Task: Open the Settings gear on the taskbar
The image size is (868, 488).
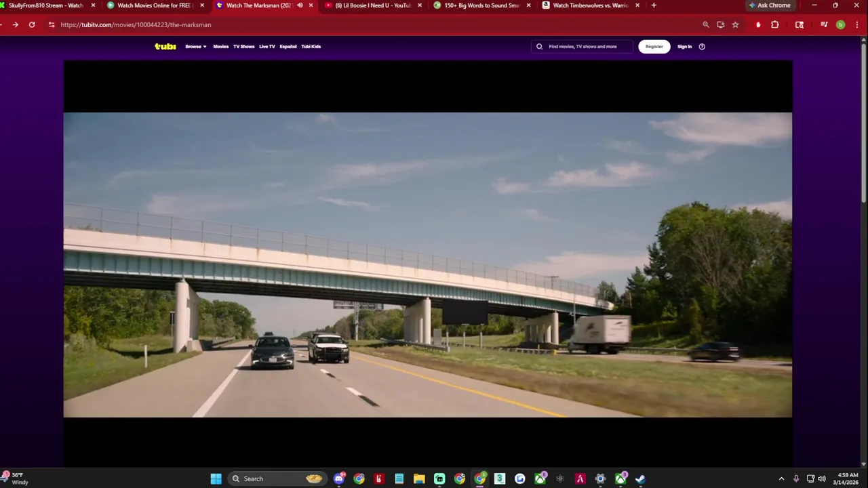Action: [x=600, y=479]
